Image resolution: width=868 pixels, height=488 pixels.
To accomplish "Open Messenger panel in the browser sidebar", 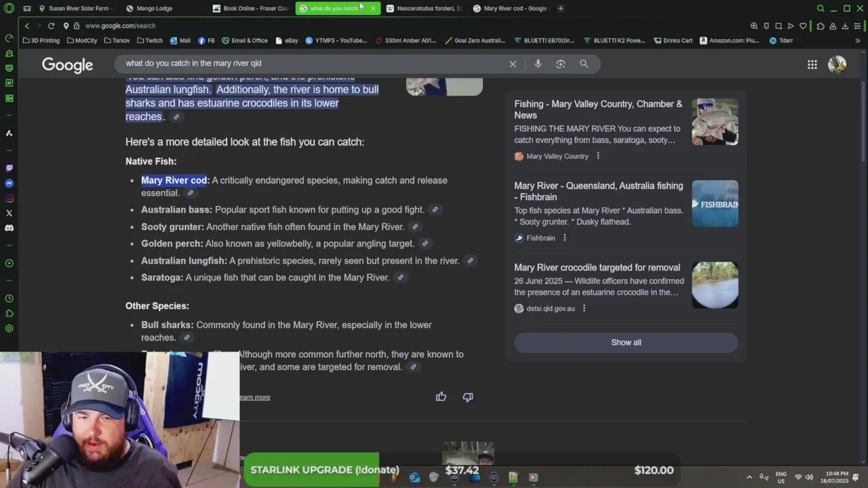I will click(9, 183).
